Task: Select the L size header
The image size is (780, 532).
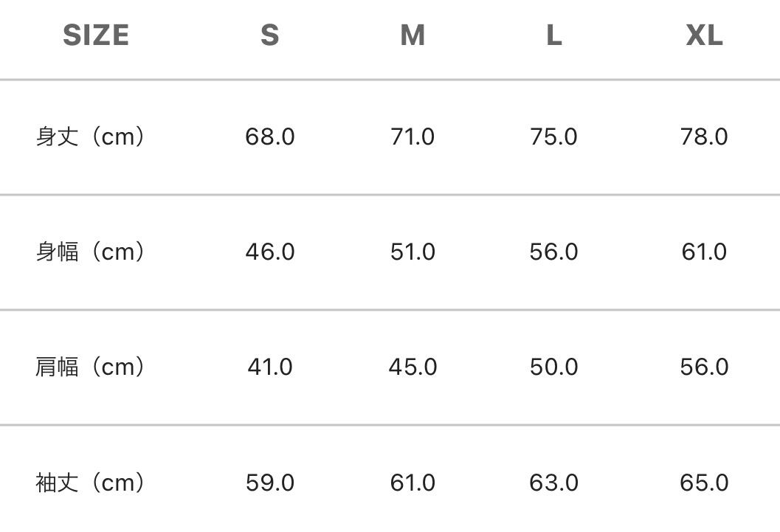Action: (554, 35)
